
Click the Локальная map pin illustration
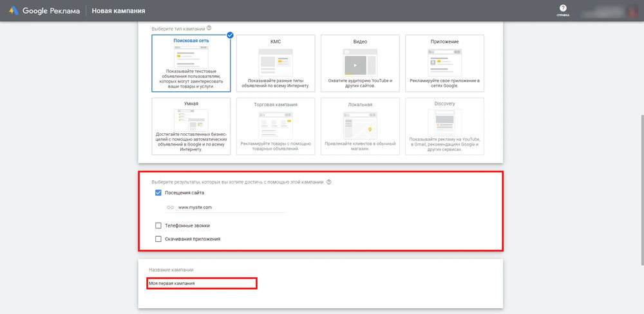[x=369, y=130]
